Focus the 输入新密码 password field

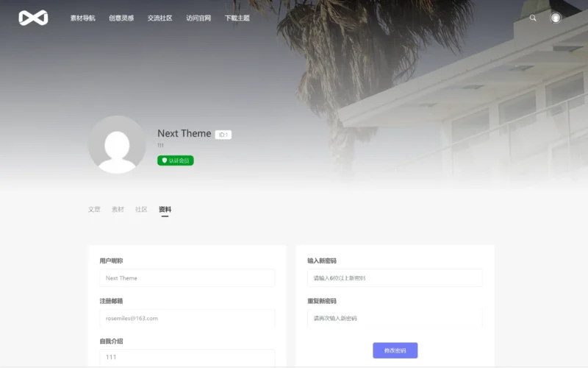click(x=395, y=278)
